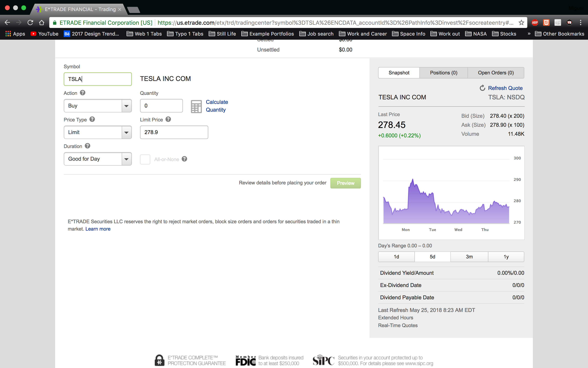Screen dimensions: 588x368
Task: Select the 1y chart range
Action: (506, 257)
